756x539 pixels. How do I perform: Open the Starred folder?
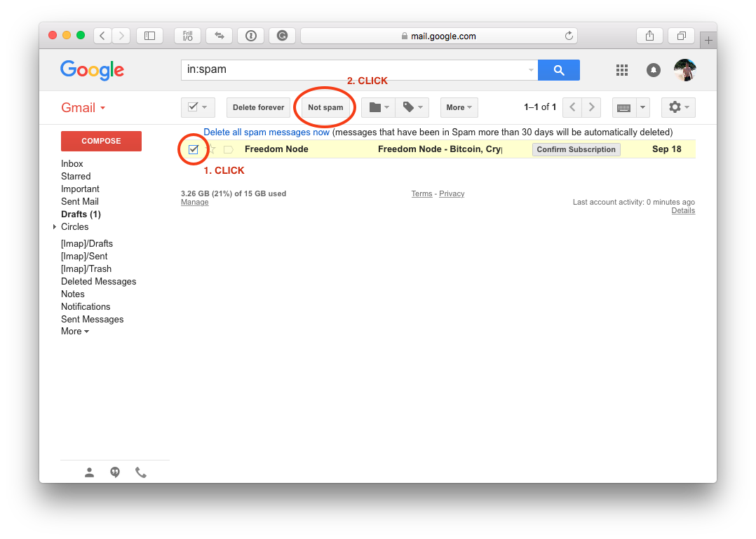76,177
